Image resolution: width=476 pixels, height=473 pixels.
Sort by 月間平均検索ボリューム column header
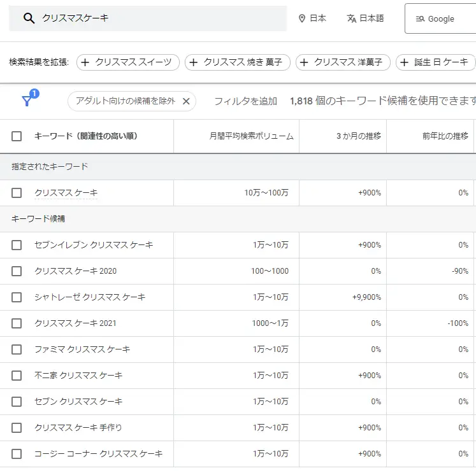point(251,136)
